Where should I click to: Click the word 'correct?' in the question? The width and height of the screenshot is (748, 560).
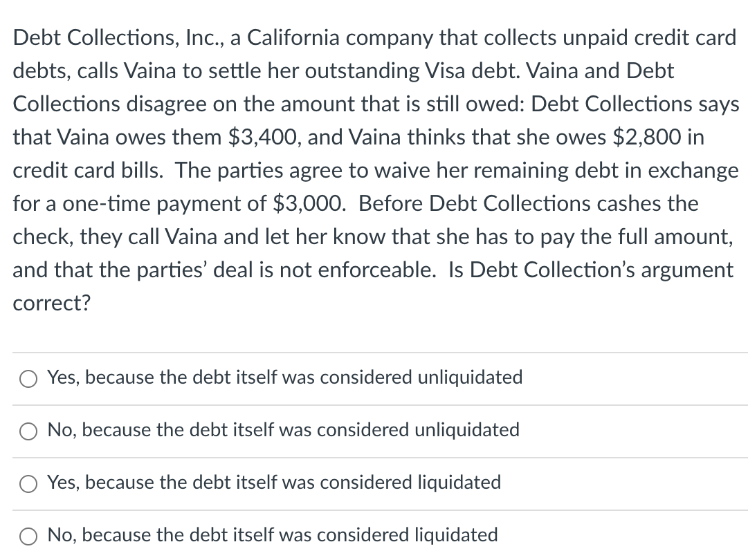click(51, 302)
